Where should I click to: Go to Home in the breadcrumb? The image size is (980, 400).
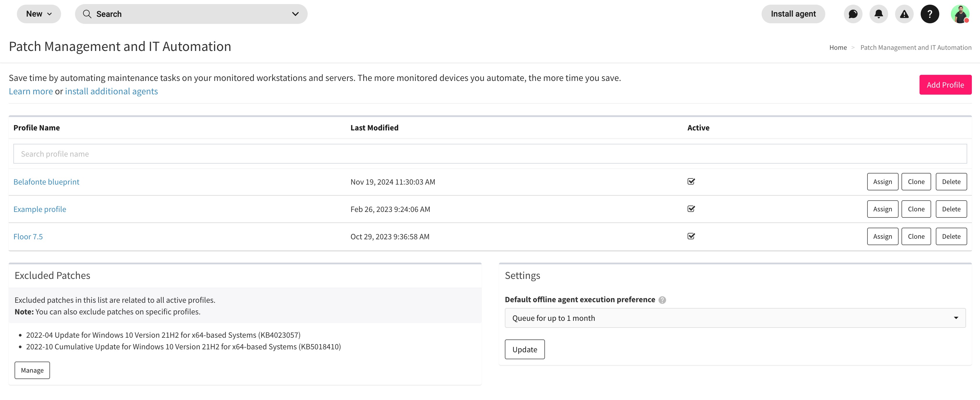(838, 48)
